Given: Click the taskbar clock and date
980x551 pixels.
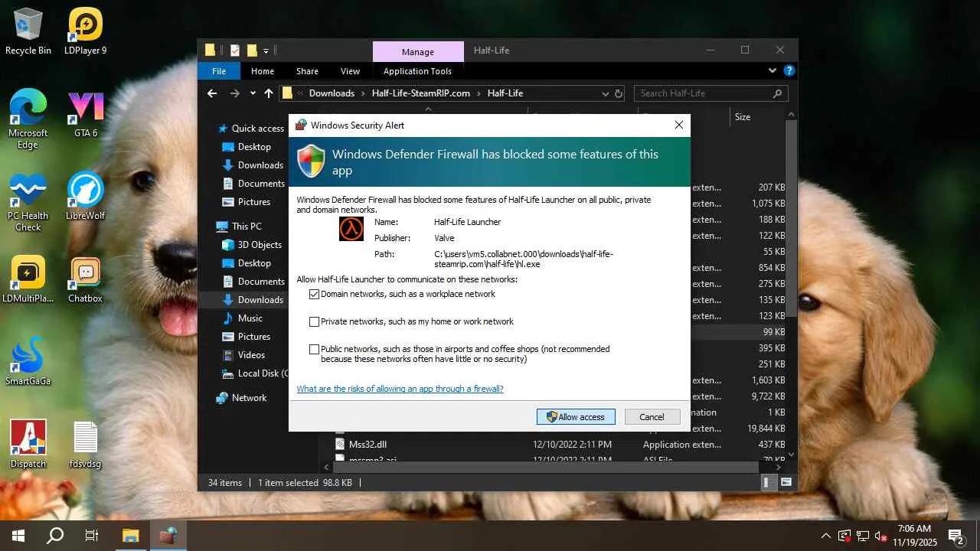Looking at the screenshot, I should (915, 536).
